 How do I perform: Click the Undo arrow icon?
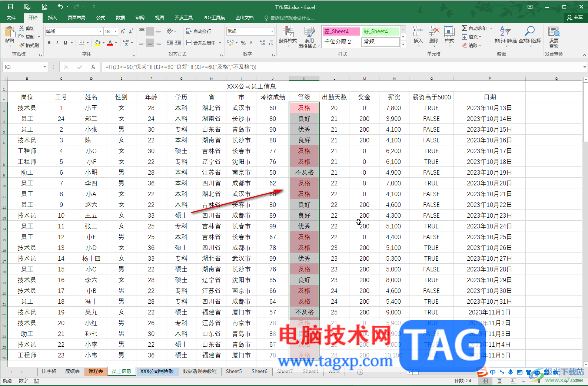(x=60, y=7)
